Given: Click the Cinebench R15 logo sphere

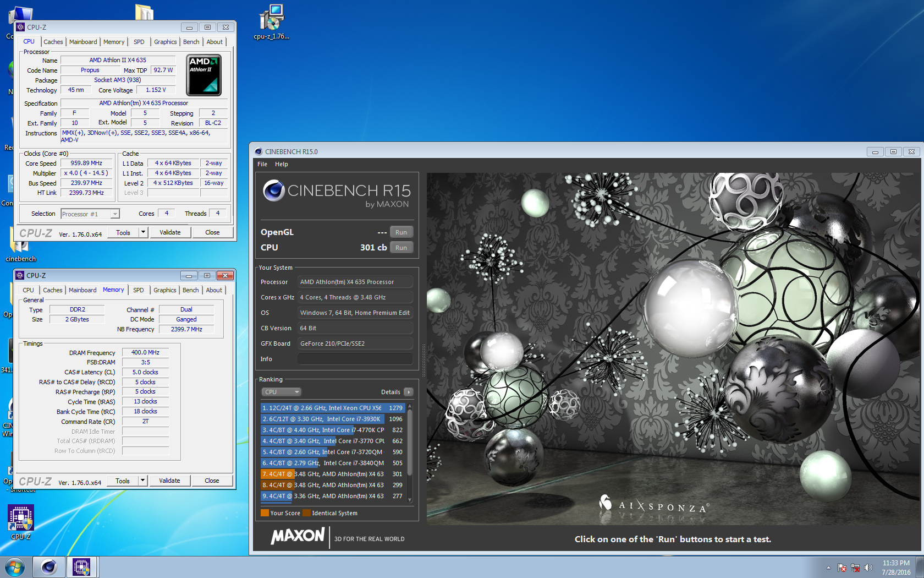Looking at the screenshot, I should [273, 190].
